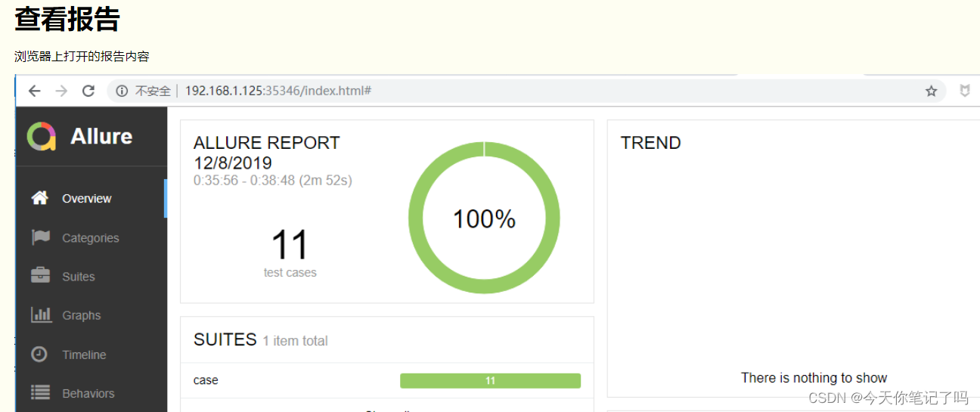Click the Behaviors list icon
Image resolution: width=980 pixels, height=412 pixels.
pos(40,393)
